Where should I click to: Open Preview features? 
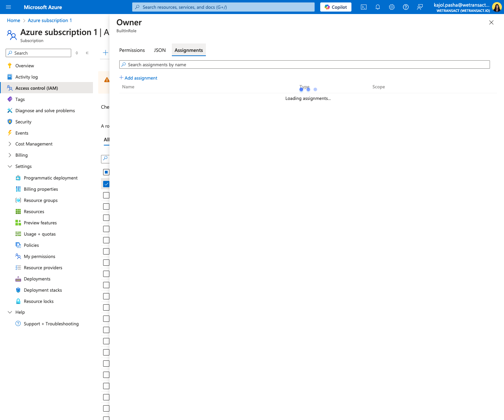click(40, 223)
